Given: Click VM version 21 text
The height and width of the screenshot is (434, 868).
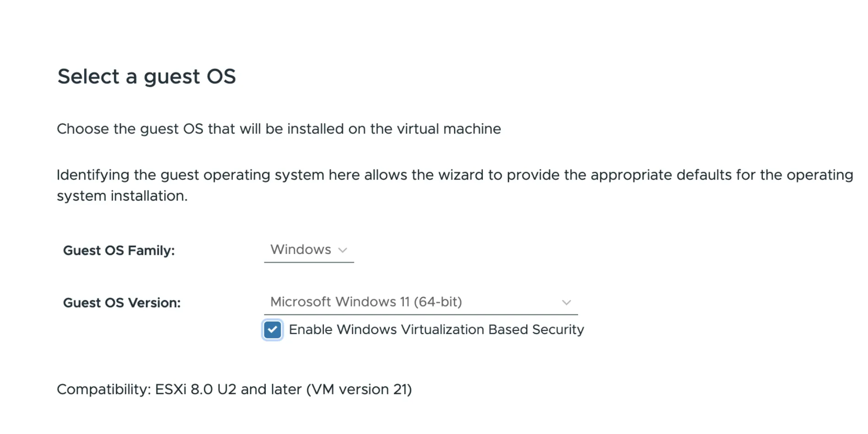Looking at the screenshot, I should [361, 389].
